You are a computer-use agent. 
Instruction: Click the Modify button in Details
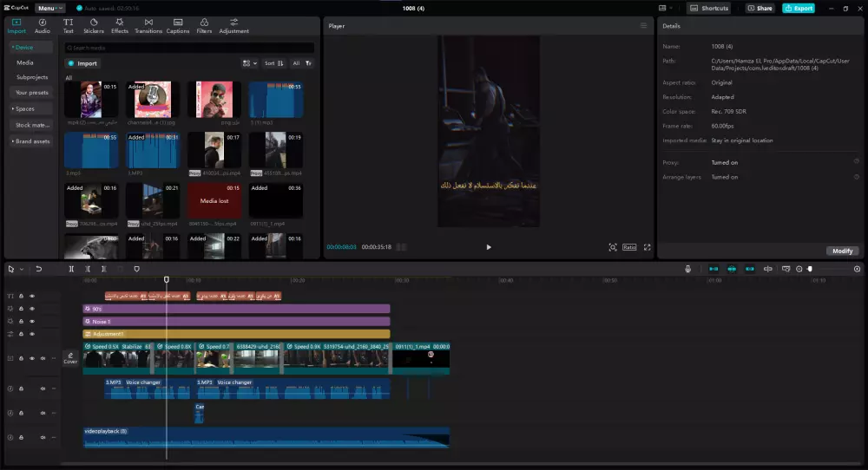(842, 251)
